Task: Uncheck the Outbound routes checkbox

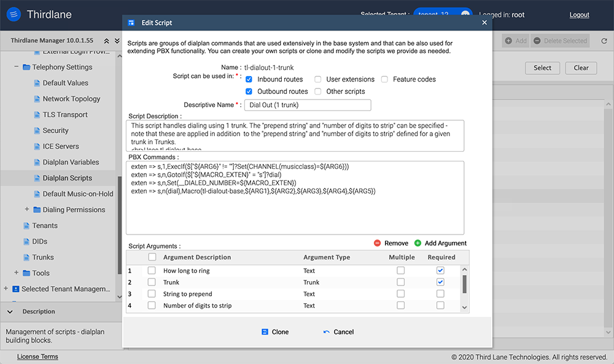Action: (x=249, y=91)
